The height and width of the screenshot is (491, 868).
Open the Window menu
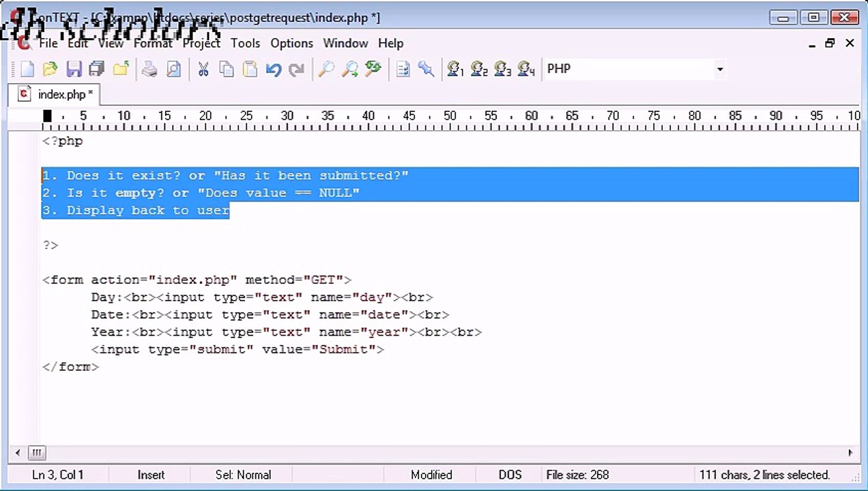point(345,43)
